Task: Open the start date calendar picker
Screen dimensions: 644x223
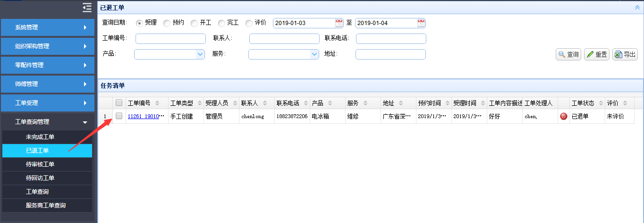Action: 339,23
